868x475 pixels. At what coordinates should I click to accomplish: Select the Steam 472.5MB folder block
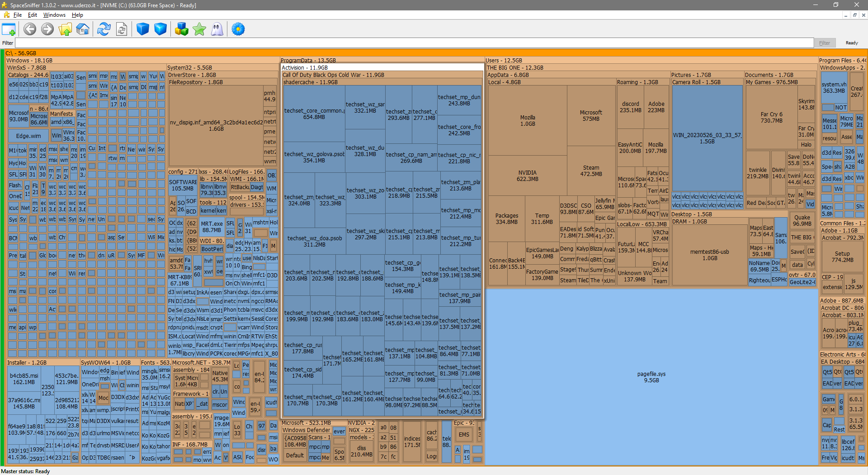tap(591, 171)
